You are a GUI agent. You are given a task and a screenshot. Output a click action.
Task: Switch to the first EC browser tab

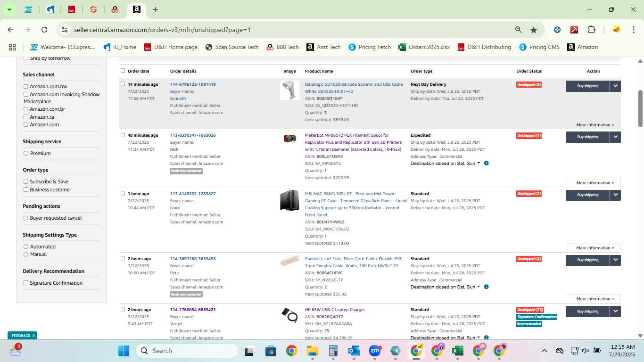pyautogui.click(x=28, y=9)
